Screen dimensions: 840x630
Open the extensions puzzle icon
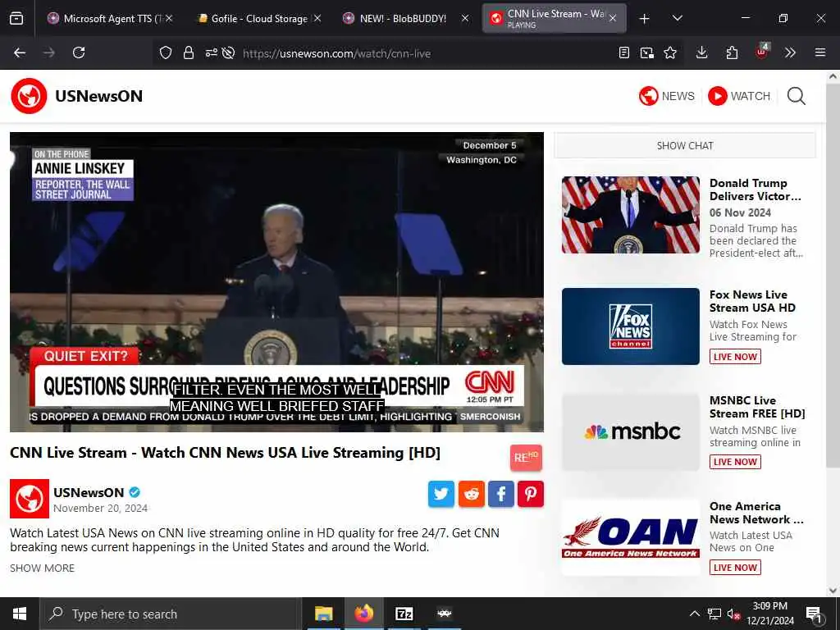tap(732, 52)
